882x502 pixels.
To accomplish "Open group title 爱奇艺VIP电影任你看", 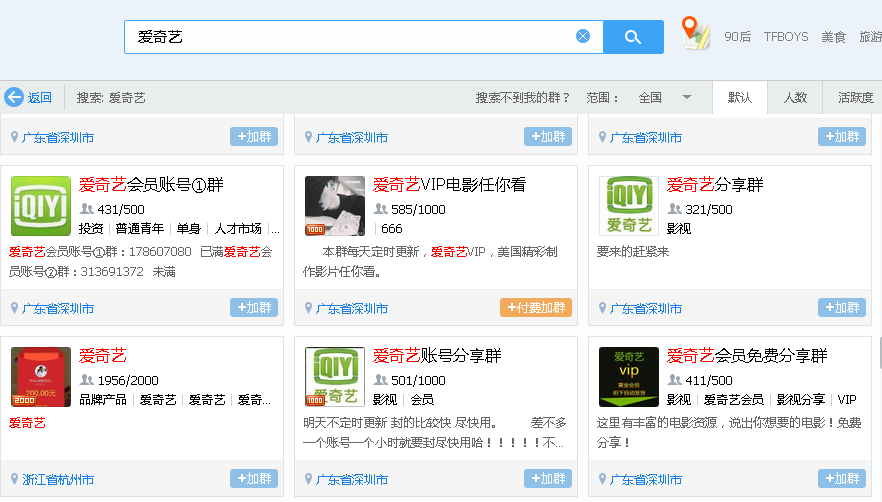I will tap(449, 185).
